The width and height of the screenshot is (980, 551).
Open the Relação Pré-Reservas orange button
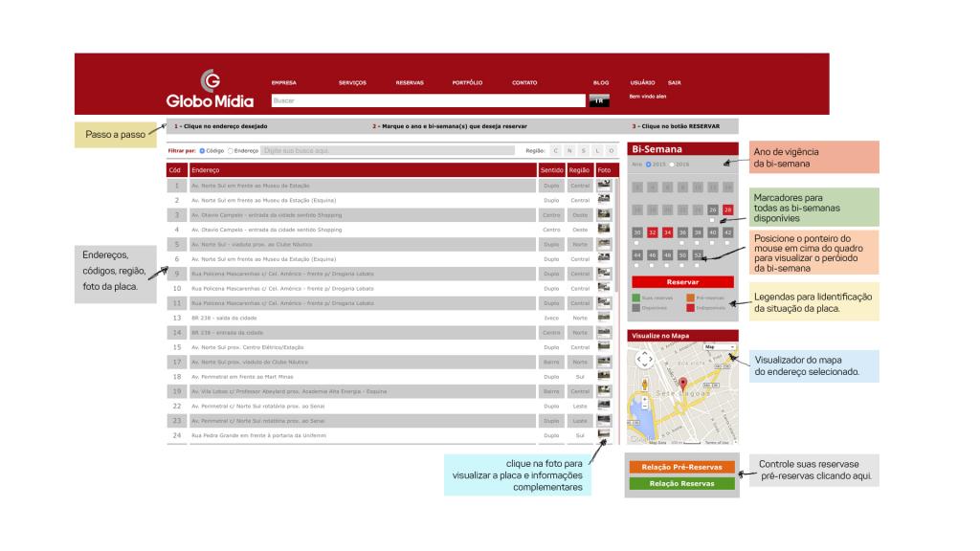(681, 467)
